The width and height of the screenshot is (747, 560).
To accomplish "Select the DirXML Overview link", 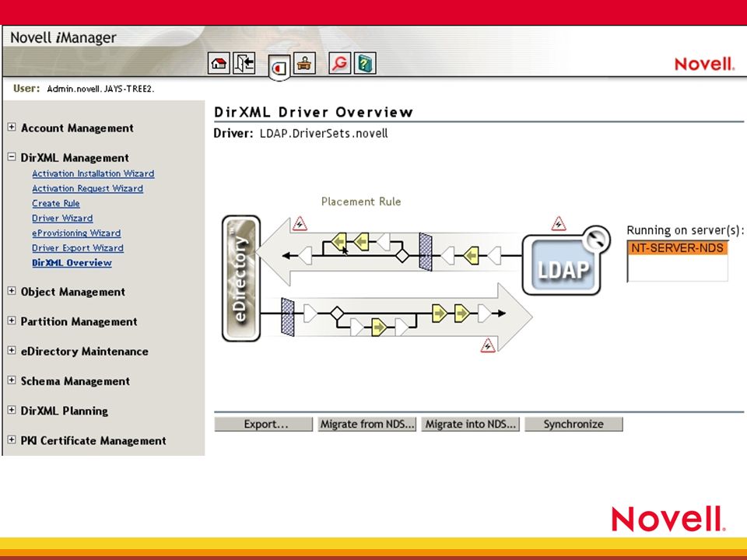I will tap(72, 263).
